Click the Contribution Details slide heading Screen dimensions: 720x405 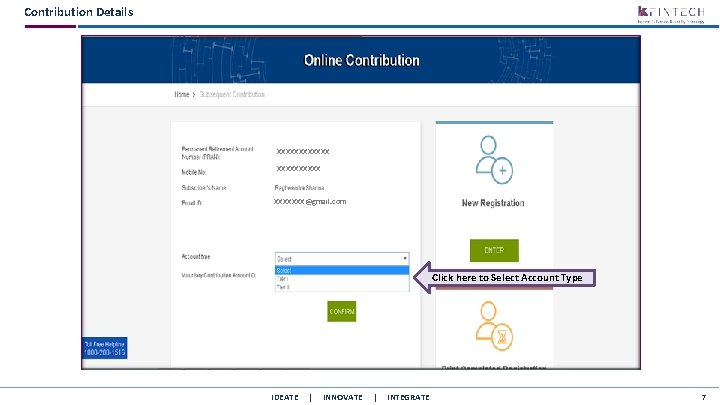point(79,12)
